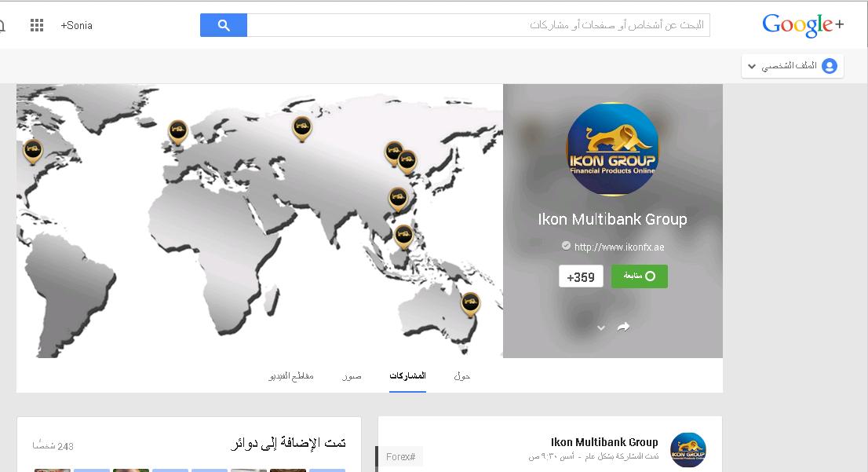
Task: Click the blue search magnifier button
Action: [x=223, y=25]
